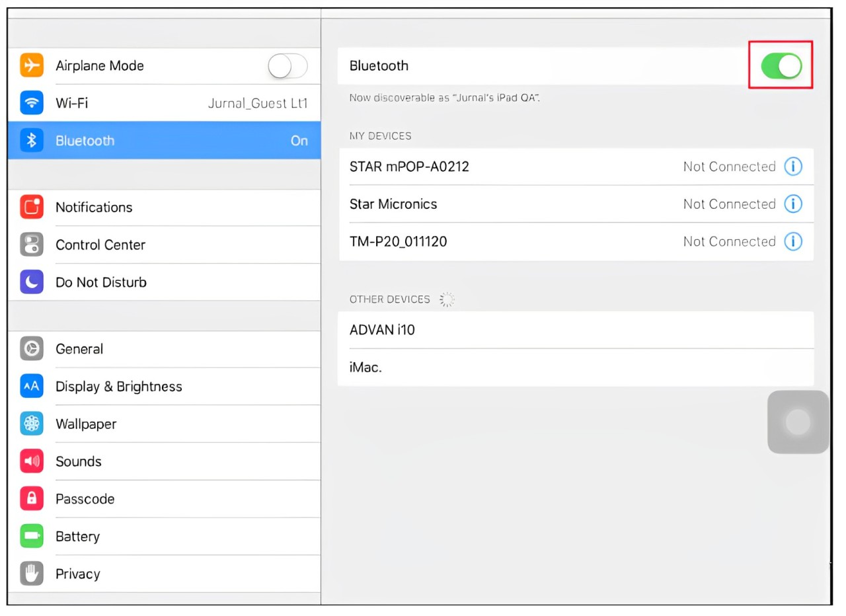Select Bluetooth in the settings sidebar
846x616 pixels.
[x=164, y=140]
